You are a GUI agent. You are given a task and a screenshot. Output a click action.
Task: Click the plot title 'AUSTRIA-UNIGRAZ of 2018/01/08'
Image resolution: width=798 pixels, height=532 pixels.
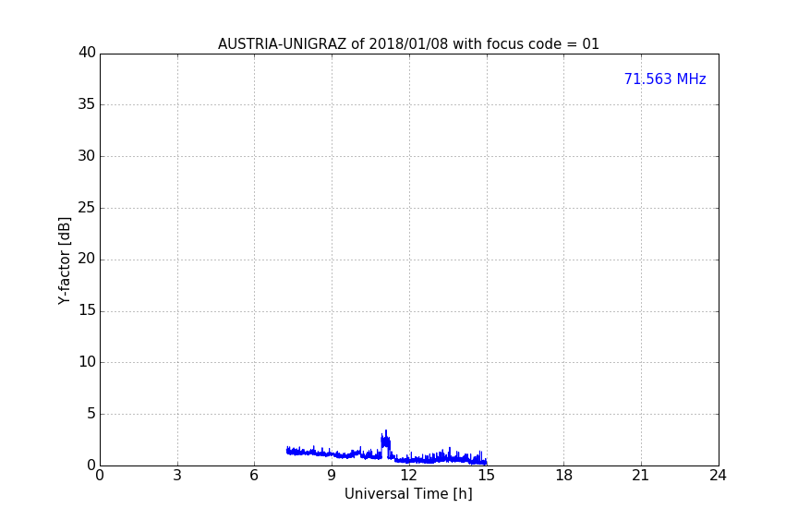(x=332, y=43)
